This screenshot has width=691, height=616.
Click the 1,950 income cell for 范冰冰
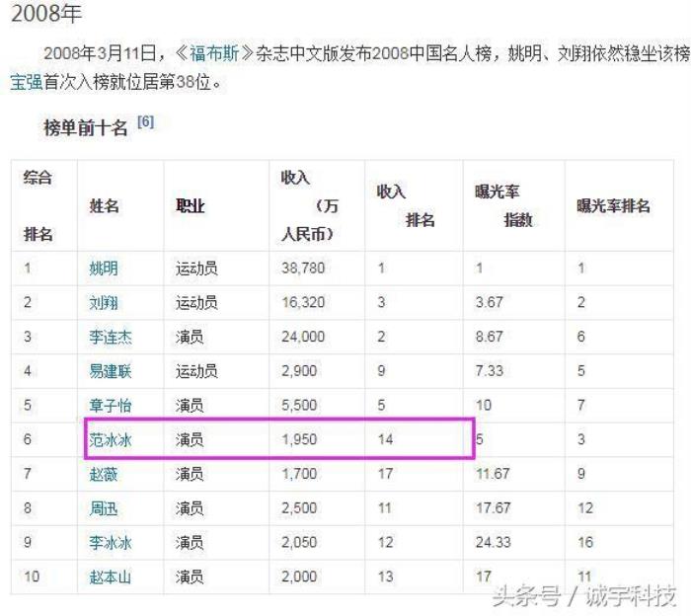(299, 439)
